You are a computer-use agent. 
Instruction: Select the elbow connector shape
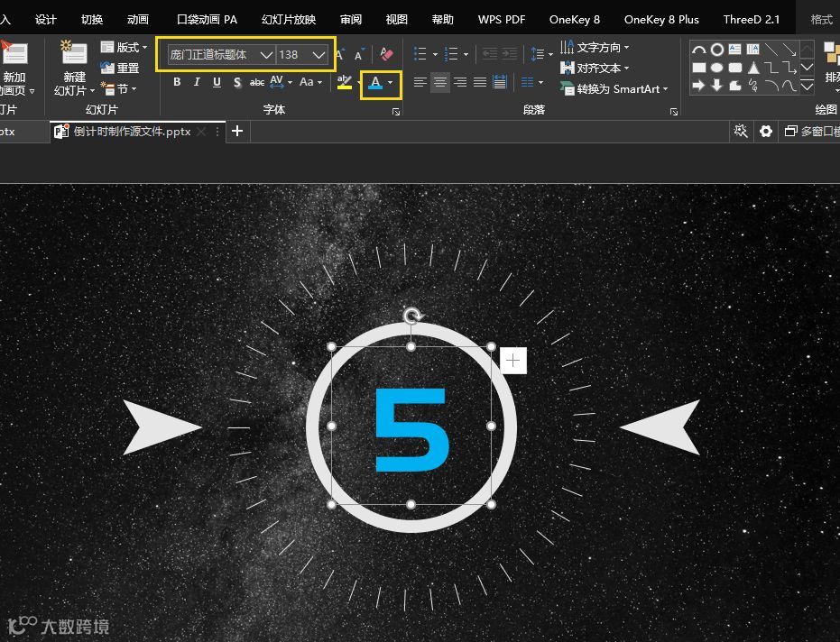coord(771,68)
